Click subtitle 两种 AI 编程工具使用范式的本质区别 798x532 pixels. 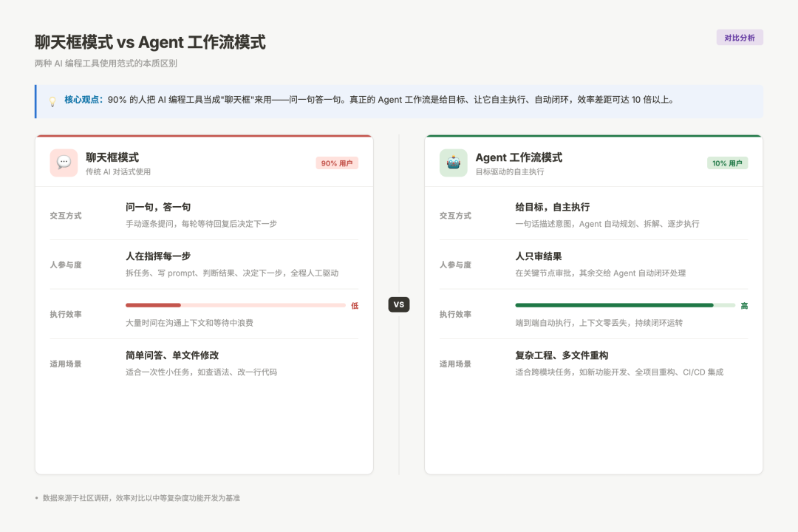pos(106,63)
